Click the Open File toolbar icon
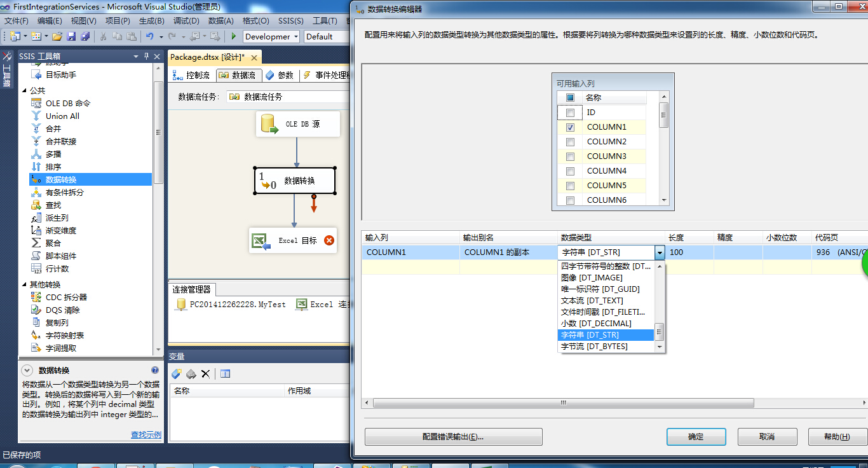This screenshot has height=468, width=868. pyautogui.click(x=57, y=36)
